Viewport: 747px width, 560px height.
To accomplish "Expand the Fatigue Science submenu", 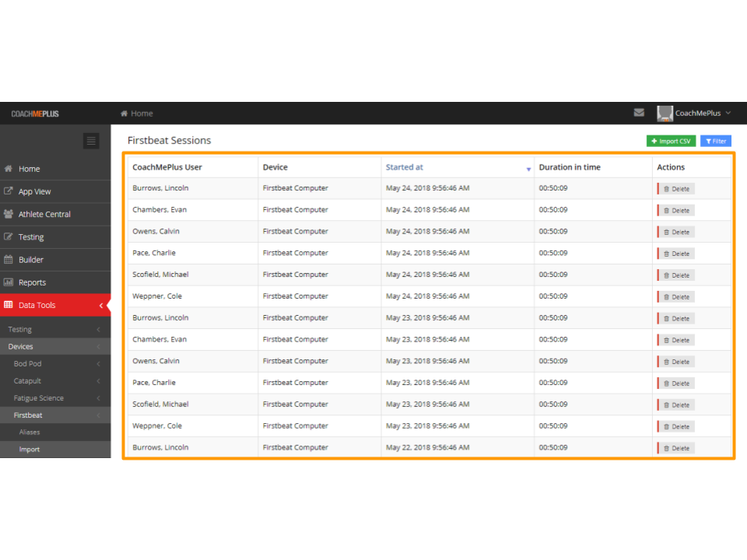I will click(55, 397).
